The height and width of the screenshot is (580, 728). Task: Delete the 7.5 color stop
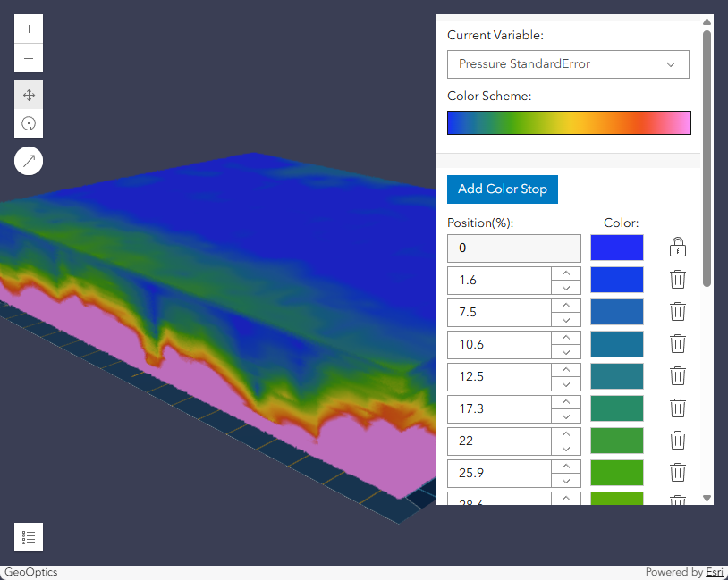tap(677, 311)
